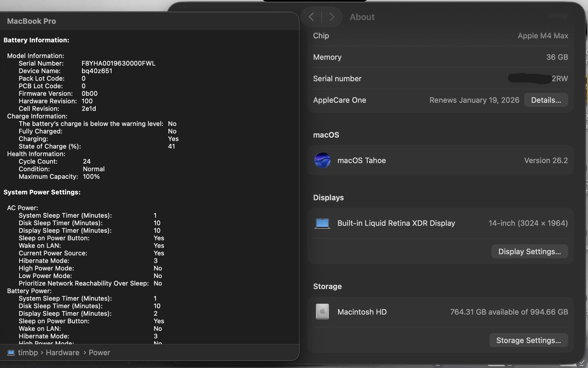The width and height of the screenshot is (588, 368).
Task: Click the Macintosh HD drive icon
Action: (x=322, y=312)
